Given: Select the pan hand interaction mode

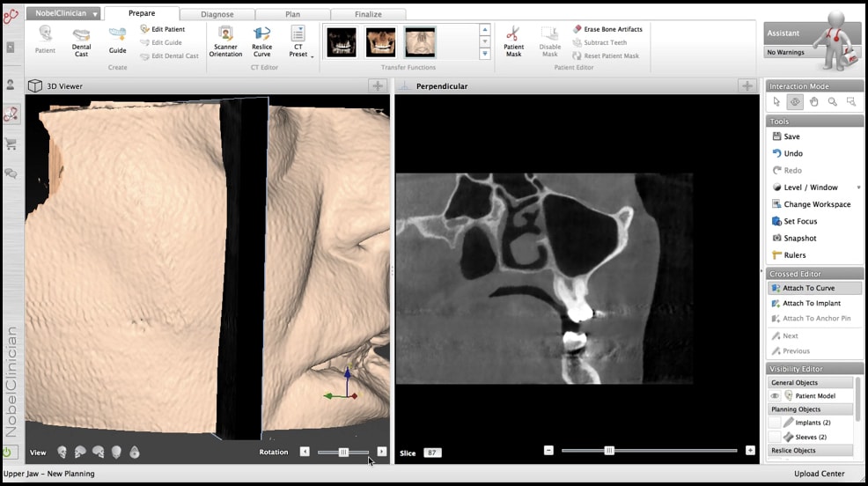Looking at the screenshot, I should tap(813, 102).
